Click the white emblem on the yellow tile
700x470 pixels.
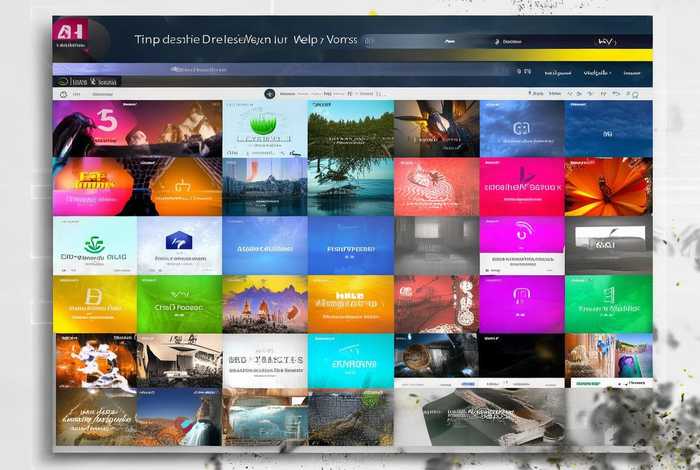pyautogui.click(x=94, y=297)
